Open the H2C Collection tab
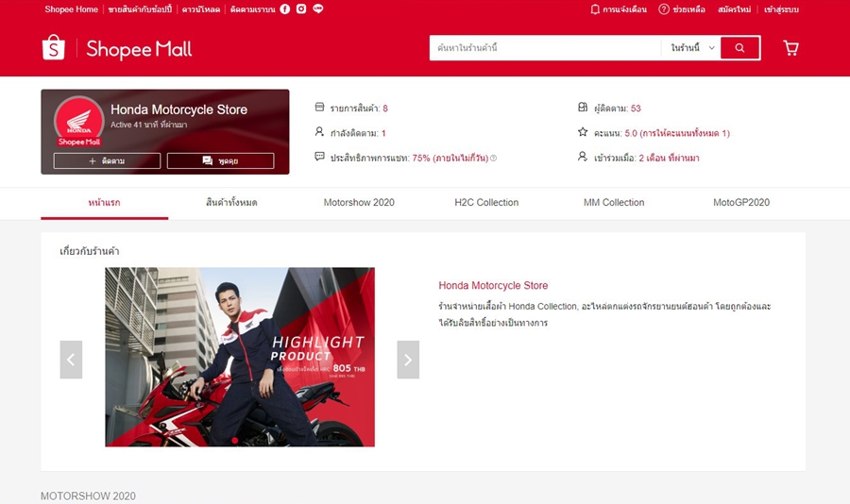This screenshot has height=504, width=850. click(x=486, y=203)
